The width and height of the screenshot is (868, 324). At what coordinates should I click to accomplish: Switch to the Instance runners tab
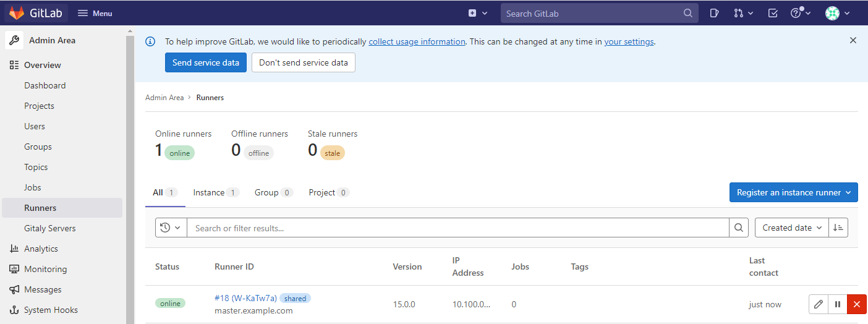click(216, 192)
